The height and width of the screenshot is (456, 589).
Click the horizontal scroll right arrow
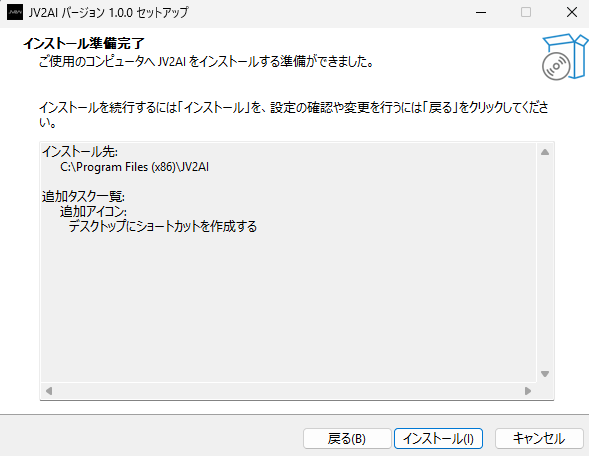[x=528, y=391]
